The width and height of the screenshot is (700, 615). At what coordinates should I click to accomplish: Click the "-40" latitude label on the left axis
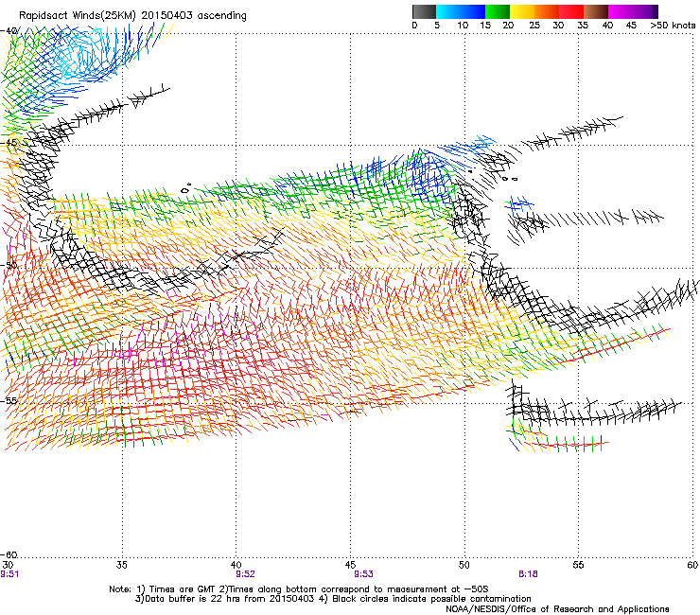[9, 31]
